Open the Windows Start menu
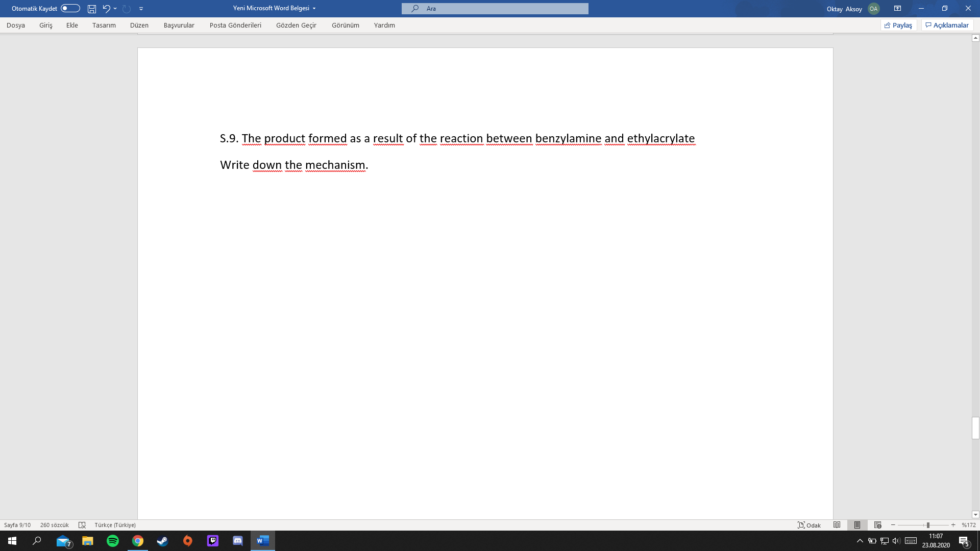The width and height of the screenshot is (980, 551). coord(12,541)
